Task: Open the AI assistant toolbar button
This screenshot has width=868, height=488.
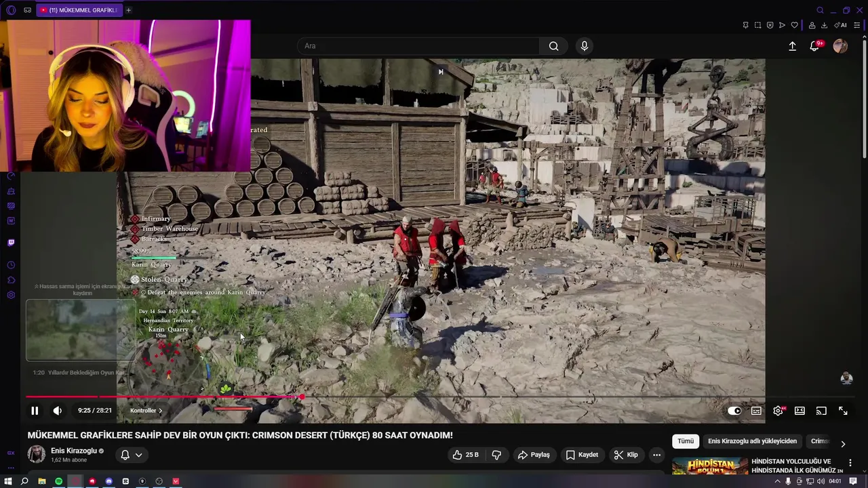Action: click(840, 25)
